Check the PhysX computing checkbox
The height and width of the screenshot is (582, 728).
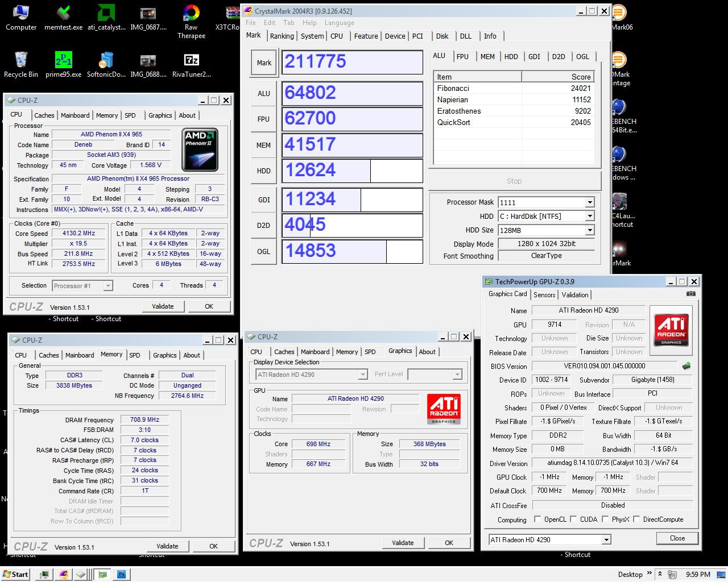605,519
